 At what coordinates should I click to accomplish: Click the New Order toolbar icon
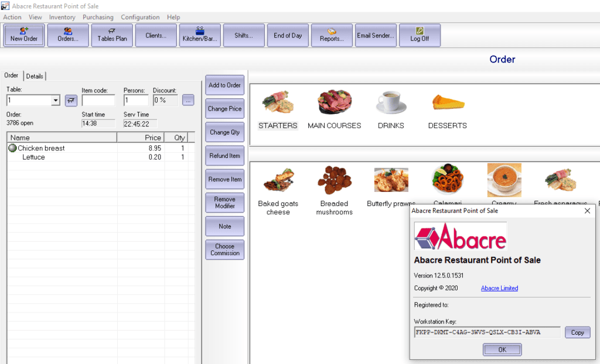coord(23,35)
